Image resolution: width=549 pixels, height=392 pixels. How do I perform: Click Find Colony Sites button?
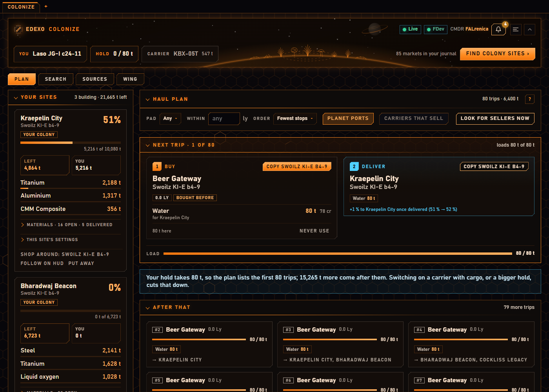click(498, 54)
